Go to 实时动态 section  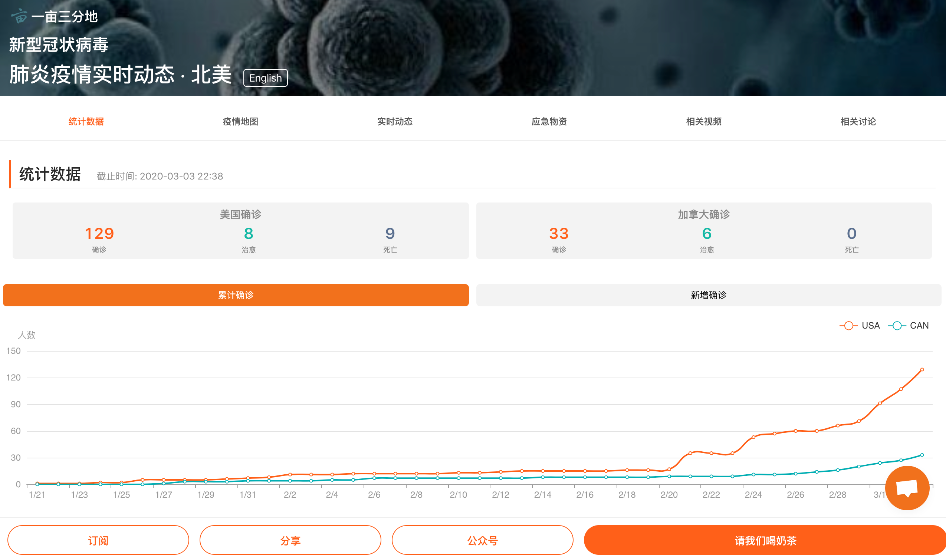click(395, 122)
